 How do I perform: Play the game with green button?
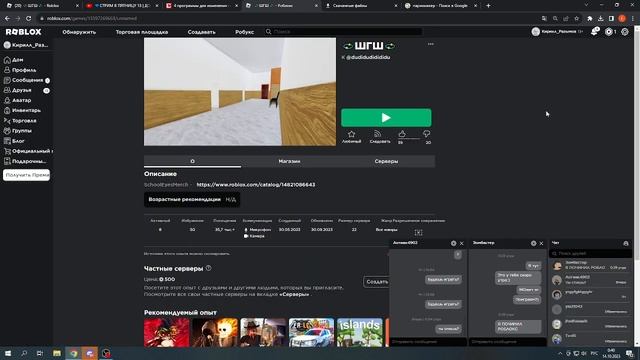[x=386, y=118]
